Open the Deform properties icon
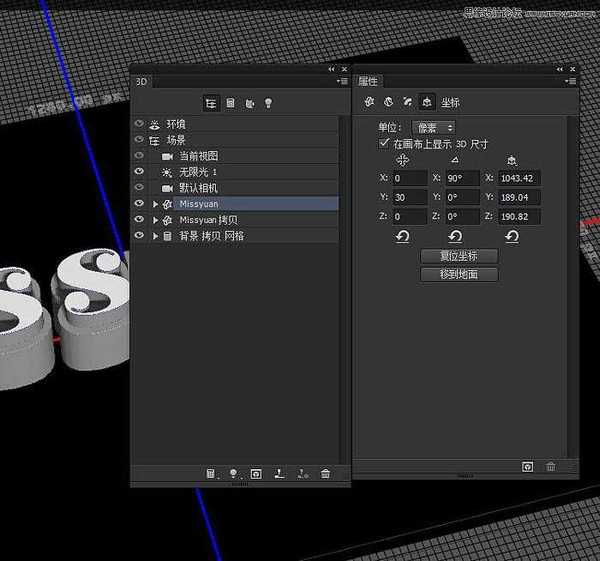The image size is (600, 561). [x=388, y=102]
